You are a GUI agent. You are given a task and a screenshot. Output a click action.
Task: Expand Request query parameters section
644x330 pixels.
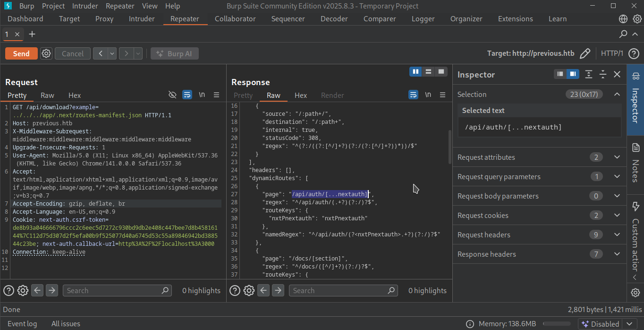click(617, 177)
